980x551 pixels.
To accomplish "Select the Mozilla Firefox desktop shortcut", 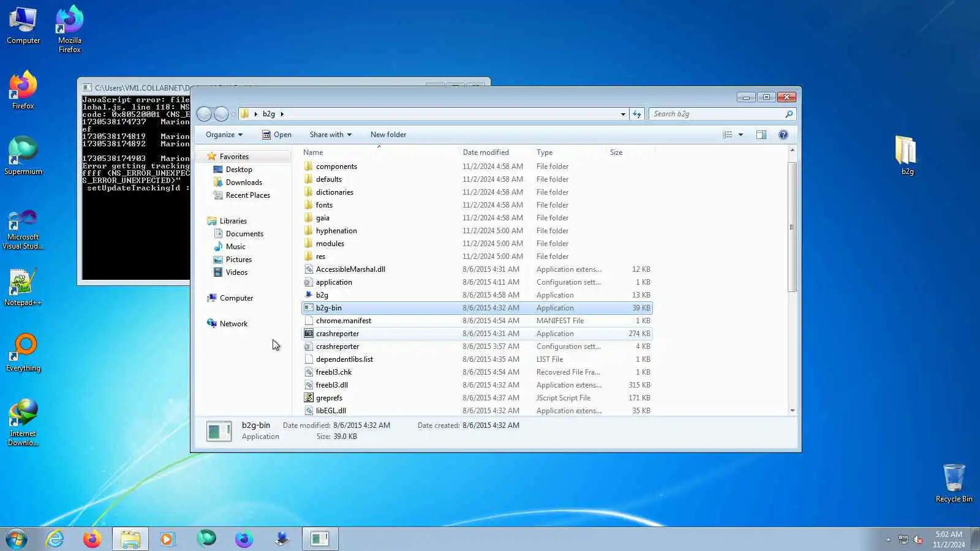I will click(70, 29).
